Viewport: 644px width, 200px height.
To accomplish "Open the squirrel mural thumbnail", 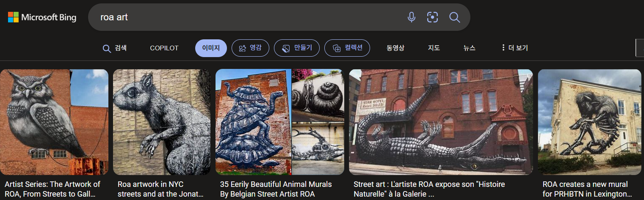I will click(x=162, y=122).
